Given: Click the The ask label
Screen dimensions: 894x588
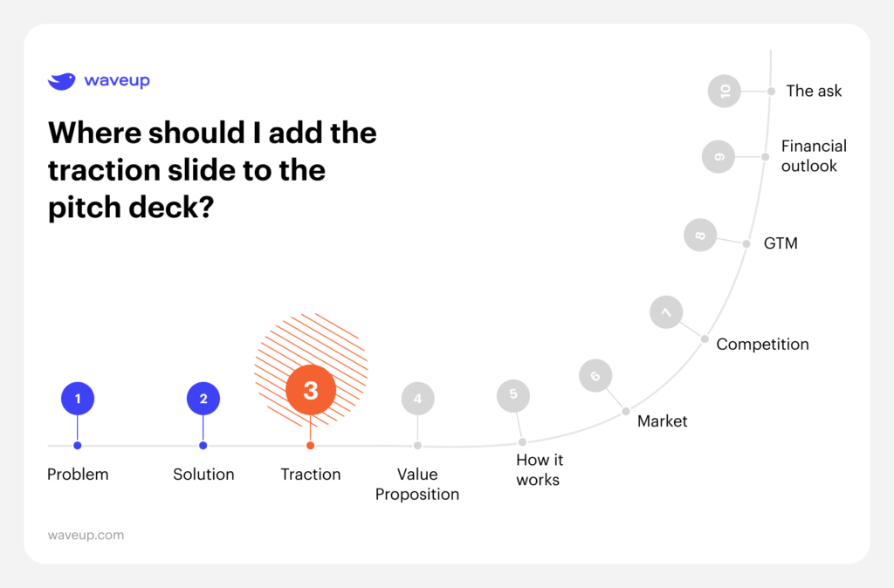Looking at the screenshot, I should pos(814,91).
